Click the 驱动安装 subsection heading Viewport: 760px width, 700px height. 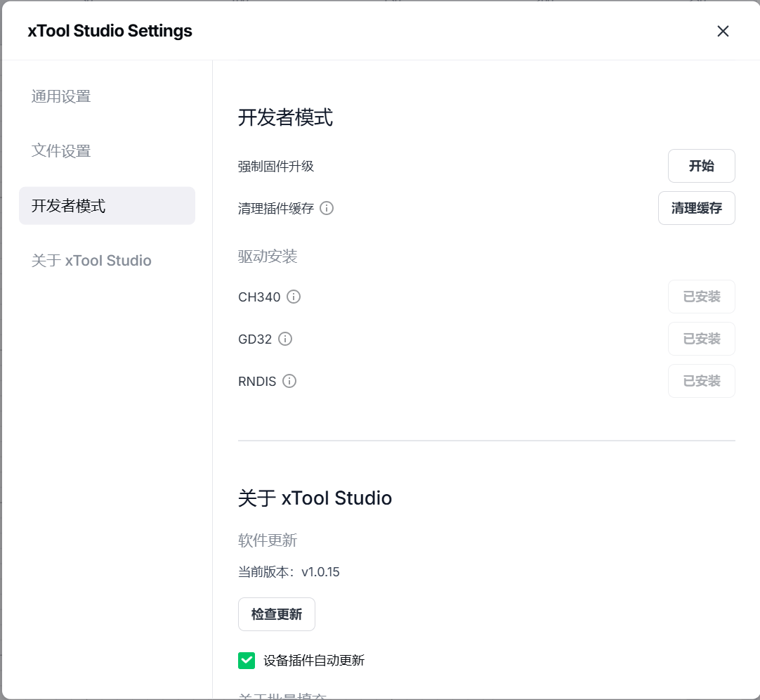[268, 257]
